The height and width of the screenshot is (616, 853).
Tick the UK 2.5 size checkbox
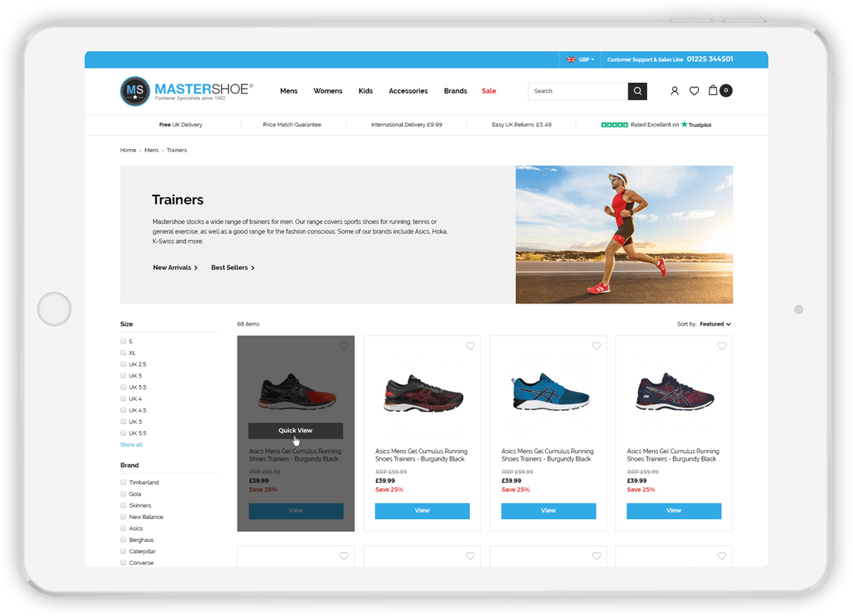coord(124,365)
